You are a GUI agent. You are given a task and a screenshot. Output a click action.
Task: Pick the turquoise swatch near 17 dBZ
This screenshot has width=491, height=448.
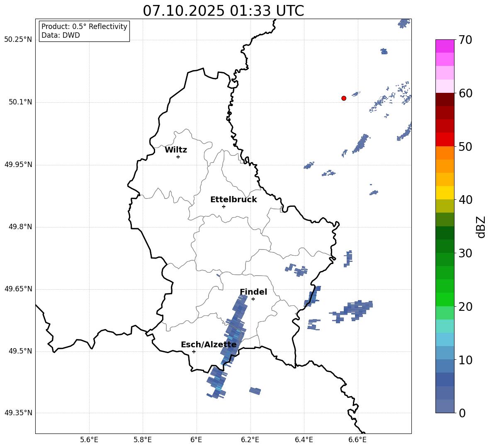[445, 326]
